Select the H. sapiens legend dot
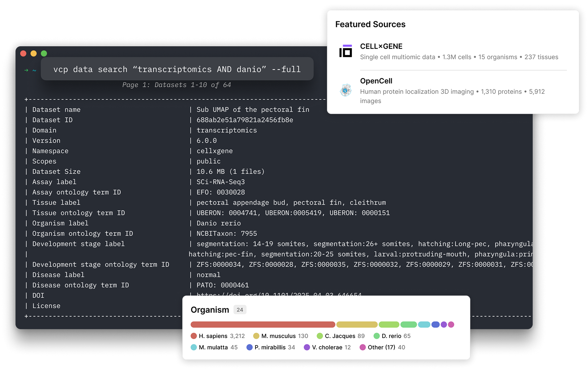This screenshot has height=372, width=588. (x=194, y=336)
